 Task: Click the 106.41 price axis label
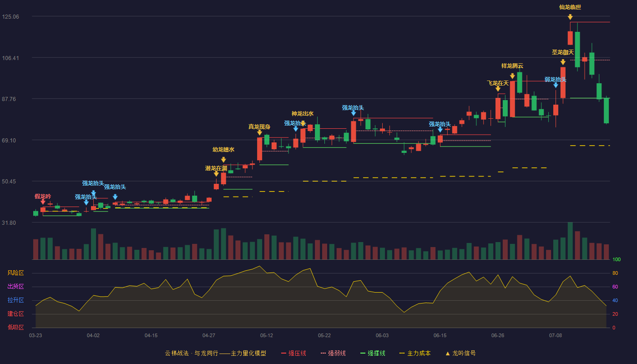coord(10,58)
